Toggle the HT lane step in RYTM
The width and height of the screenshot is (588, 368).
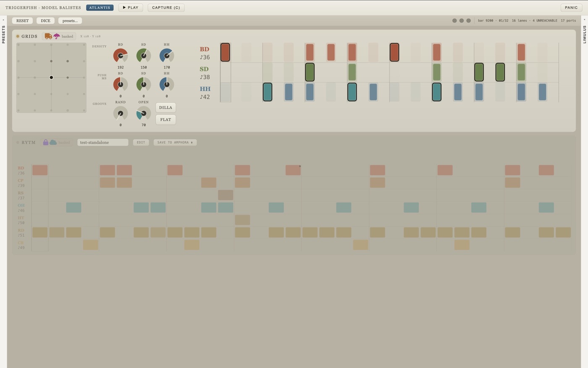pyautogui.click(x=242, y=220)
